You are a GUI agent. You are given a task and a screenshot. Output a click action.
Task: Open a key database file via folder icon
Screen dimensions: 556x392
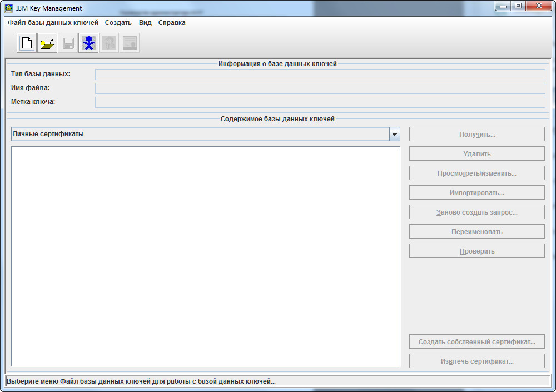coord(47,43)
